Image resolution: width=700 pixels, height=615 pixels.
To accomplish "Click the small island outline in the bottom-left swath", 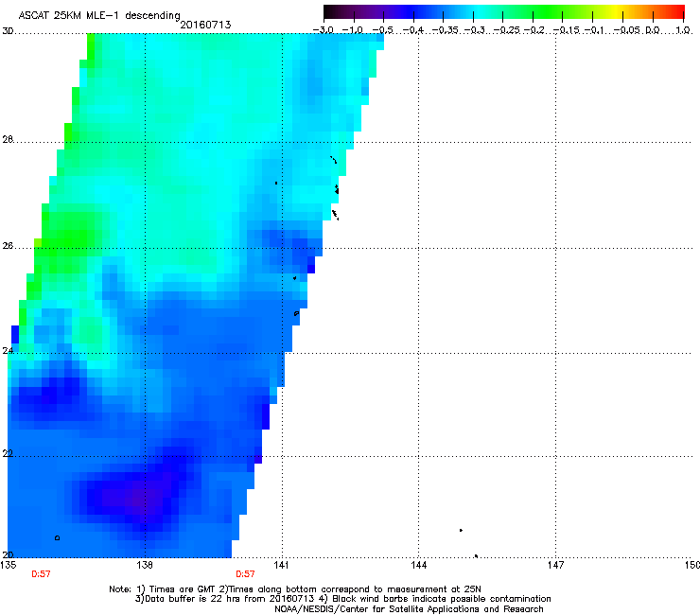I will [57, 537].
